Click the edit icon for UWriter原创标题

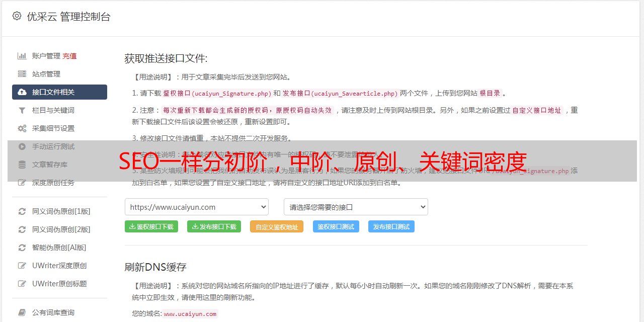point(22,284)
